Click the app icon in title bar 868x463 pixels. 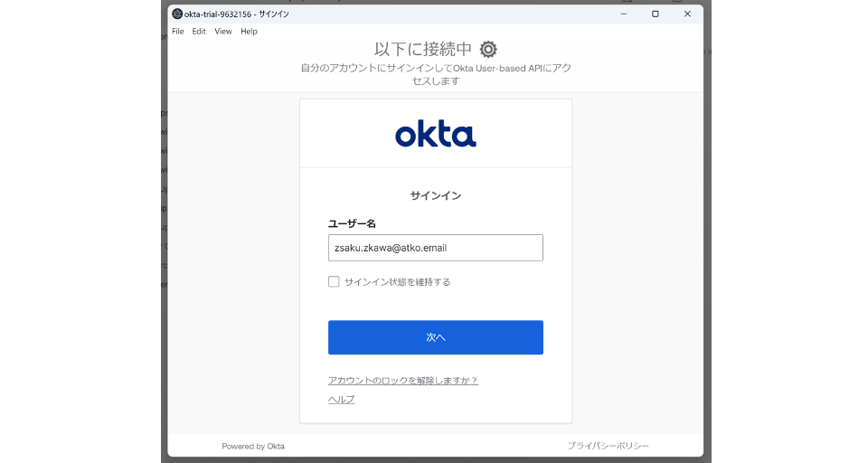177,14
